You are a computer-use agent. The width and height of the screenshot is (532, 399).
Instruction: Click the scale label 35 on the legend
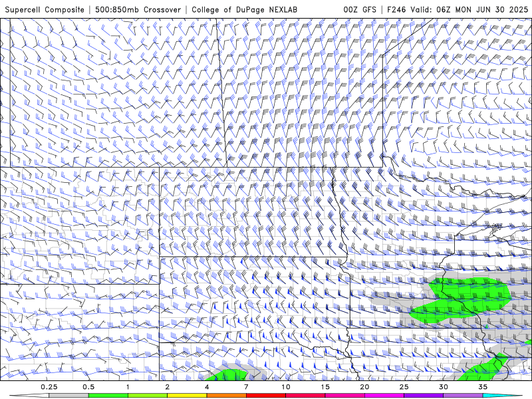[x=483, y=387]
